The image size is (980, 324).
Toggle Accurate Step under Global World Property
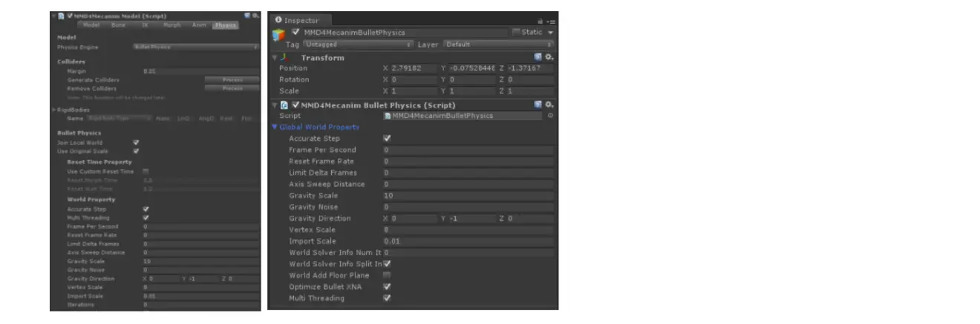[x=387, y=139]
